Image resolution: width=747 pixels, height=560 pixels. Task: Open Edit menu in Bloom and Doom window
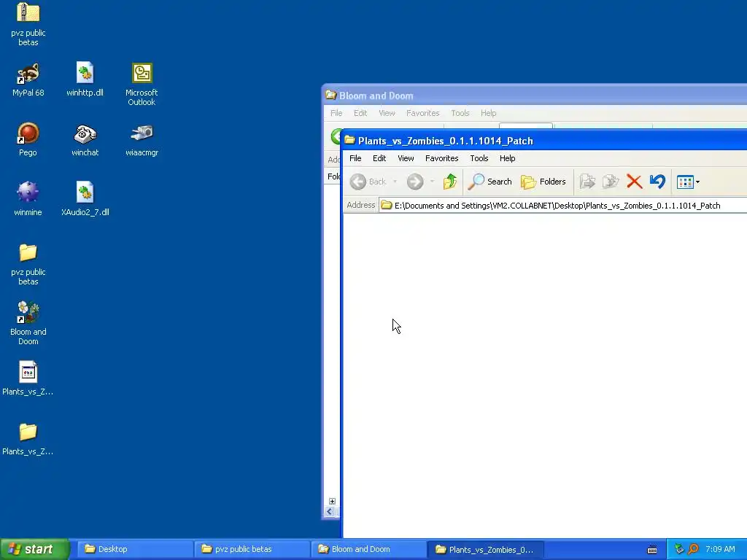[x=360, y=113]
